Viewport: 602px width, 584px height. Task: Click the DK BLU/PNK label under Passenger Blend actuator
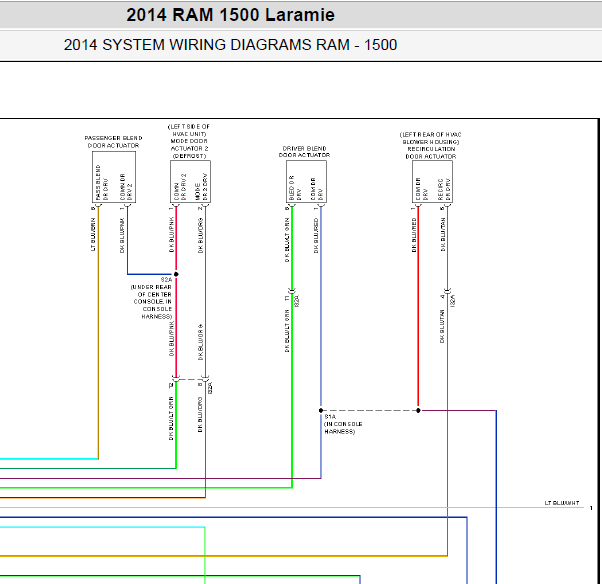(x=122, y=235)
